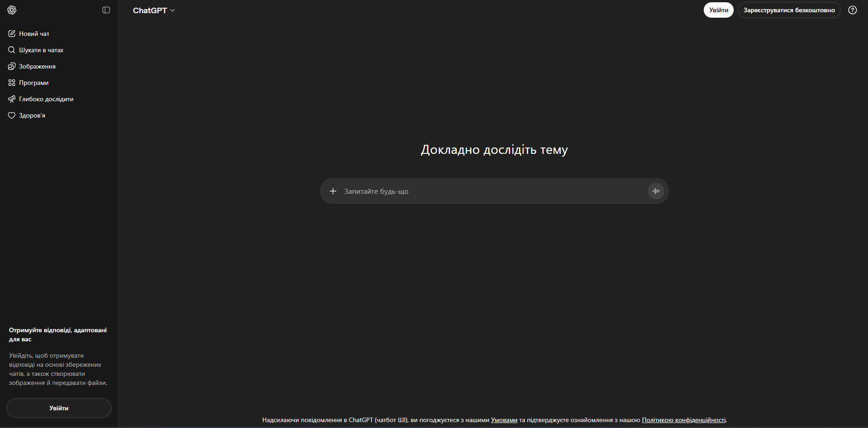Focus the Запитайте будь-що input field
Screen dimensions: 868x428
coord(490,191)
